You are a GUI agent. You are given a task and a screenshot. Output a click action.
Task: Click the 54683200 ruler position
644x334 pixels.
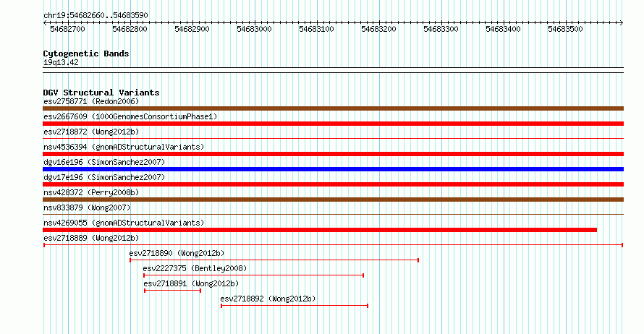(378, 29)
